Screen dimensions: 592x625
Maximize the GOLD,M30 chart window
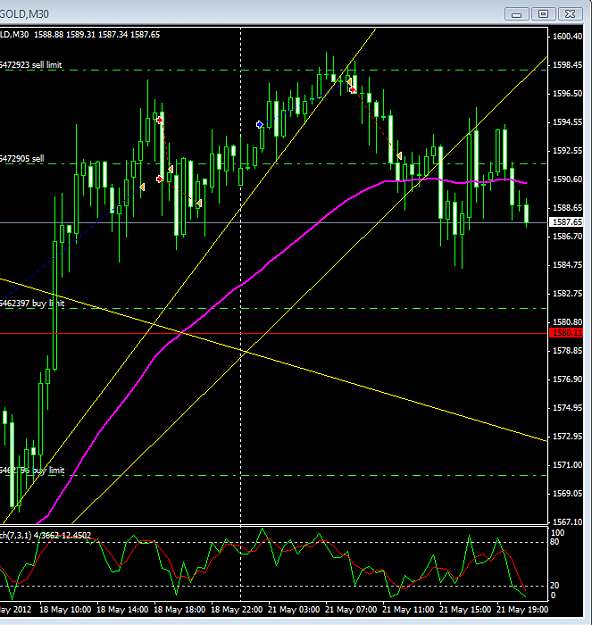coord(543,14)
